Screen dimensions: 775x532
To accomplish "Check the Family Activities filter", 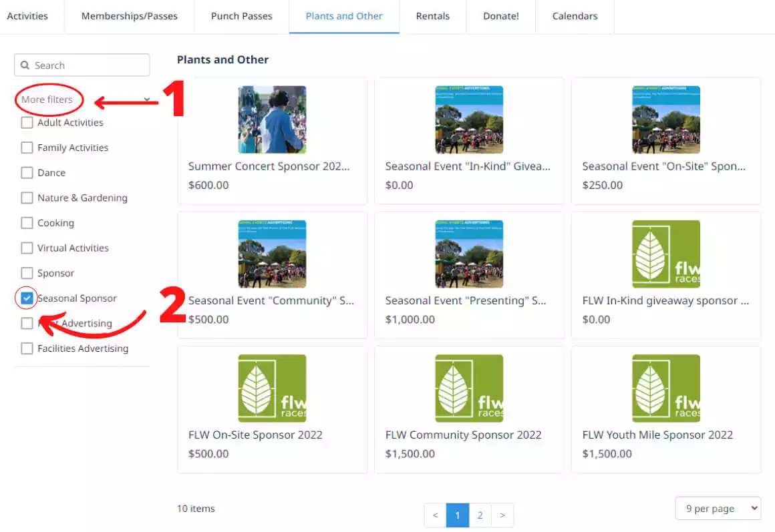I will (x=27, y=148).
